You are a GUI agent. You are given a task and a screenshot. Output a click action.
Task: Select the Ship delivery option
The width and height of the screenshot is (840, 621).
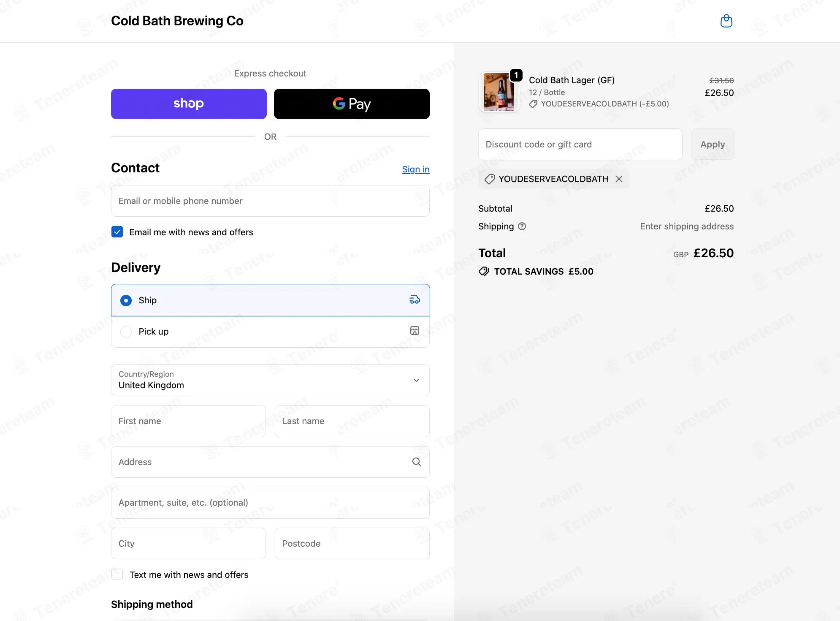(270, 300)
